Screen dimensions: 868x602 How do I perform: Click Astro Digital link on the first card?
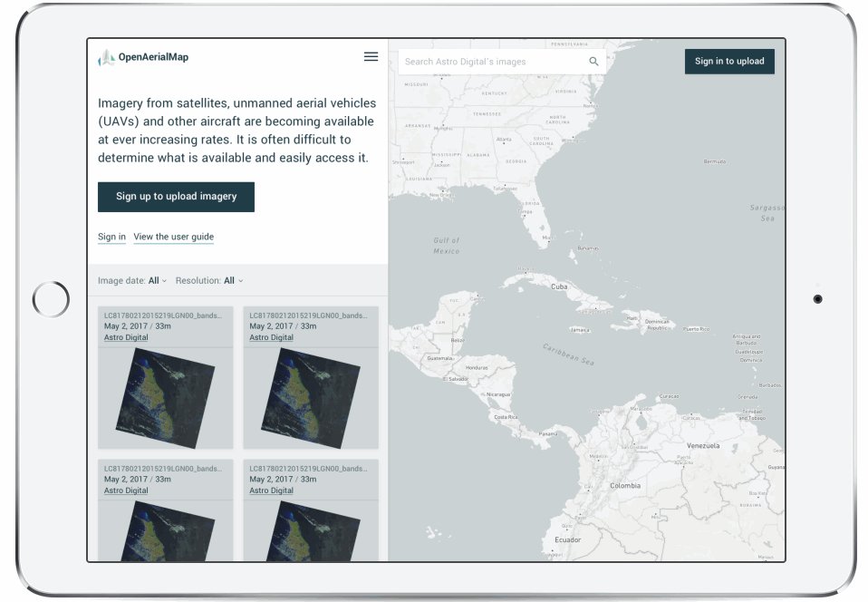coord(126,337)
